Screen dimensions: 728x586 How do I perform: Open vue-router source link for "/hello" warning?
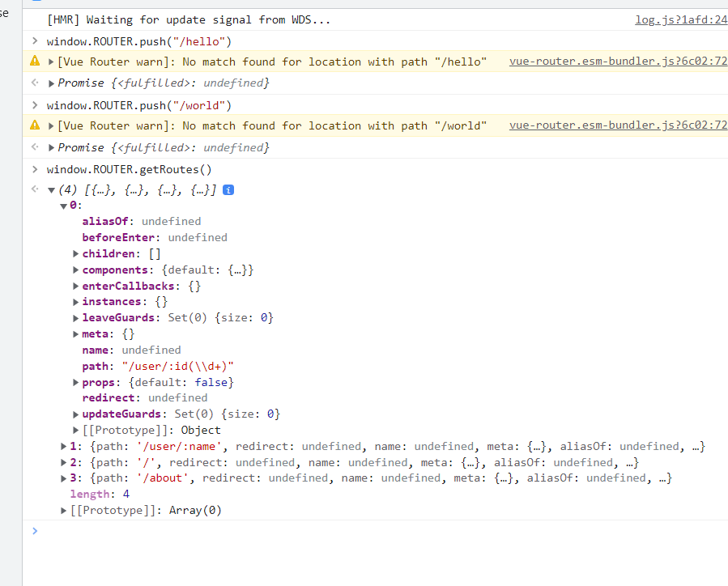[x=618, y=62]
